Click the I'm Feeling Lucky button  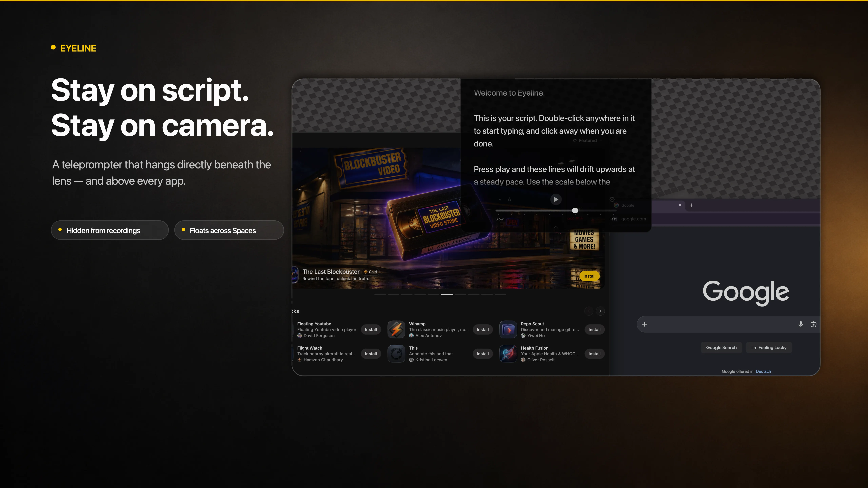click(769, 348)
